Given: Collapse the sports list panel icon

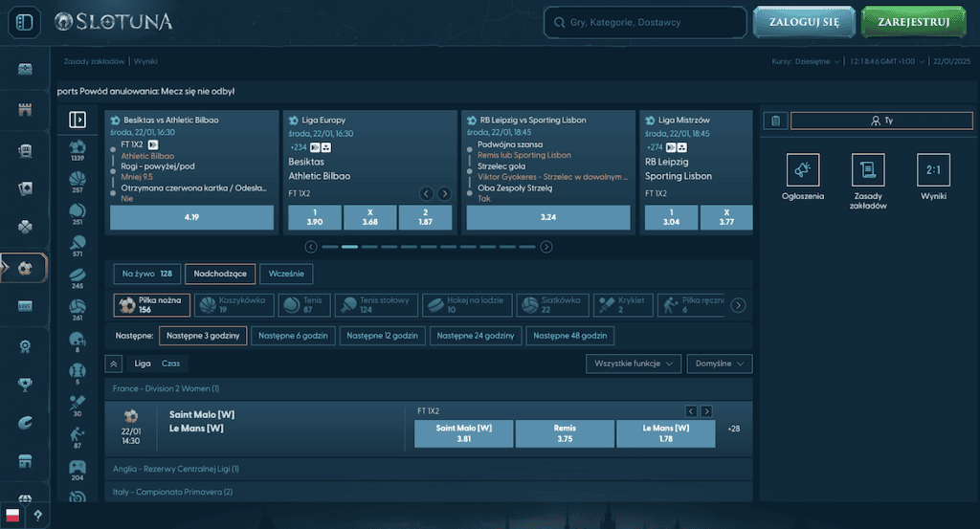Looking at the screenshot, I should [78, 120].
